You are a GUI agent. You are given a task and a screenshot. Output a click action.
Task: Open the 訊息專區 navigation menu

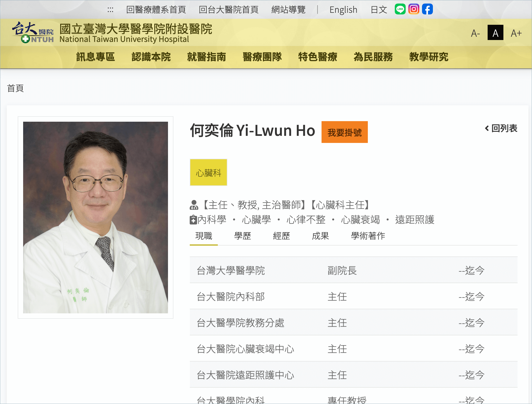point(96,57)
